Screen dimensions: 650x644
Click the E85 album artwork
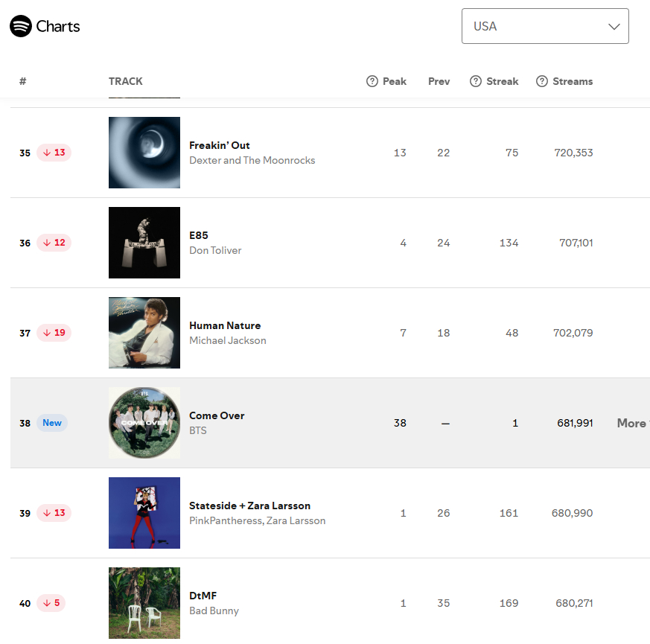144,243
